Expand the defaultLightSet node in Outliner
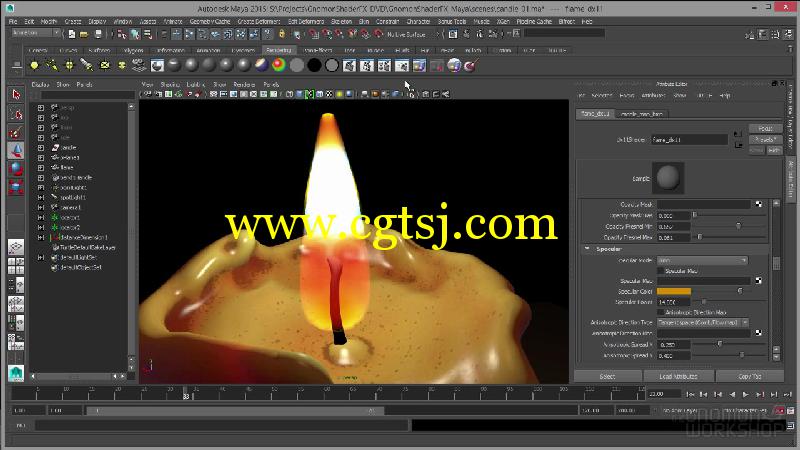Image resolution: width=800 pixels, height=450 pixels. pos(41,258)
